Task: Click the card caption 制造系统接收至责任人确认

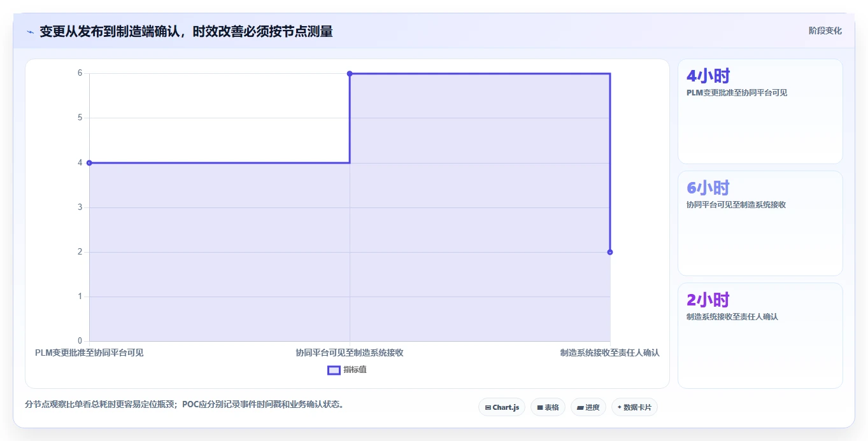Action: click(x=732, y=317)
